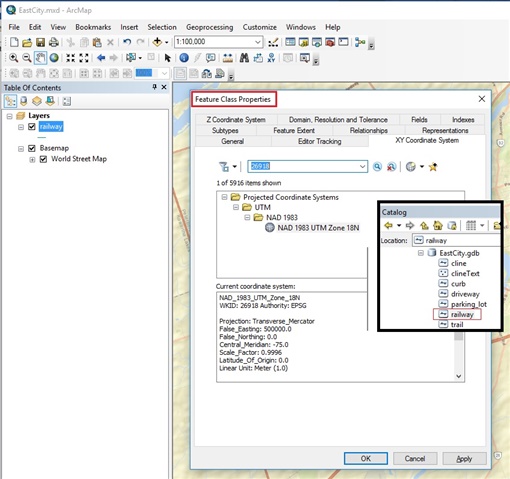
Task: Toggle World Street Map visibility checkbox
Action: (x=43, y=159)
